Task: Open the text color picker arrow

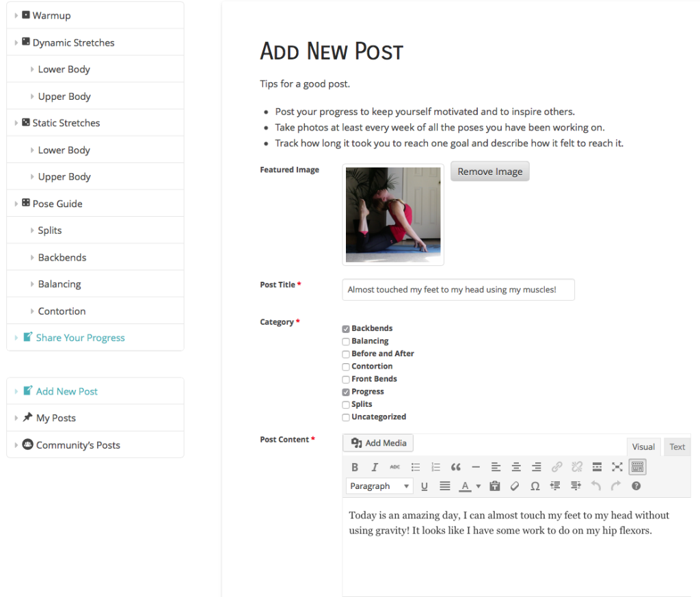Action: pos(478,486)
